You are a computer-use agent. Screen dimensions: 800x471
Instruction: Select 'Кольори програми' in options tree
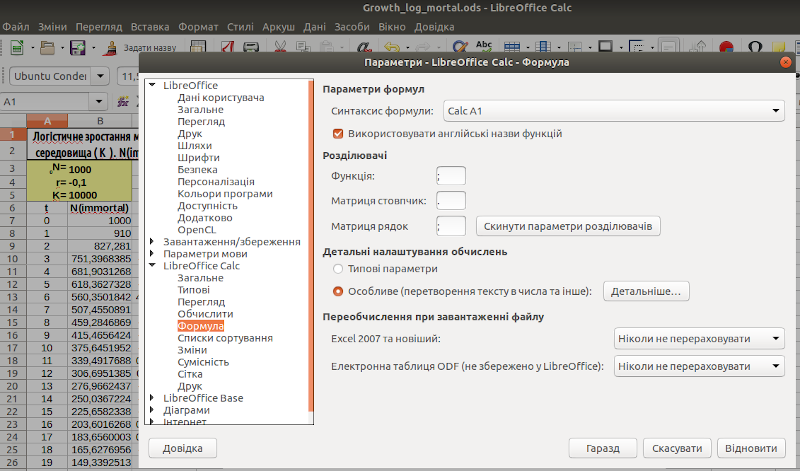tap(225, 193)
